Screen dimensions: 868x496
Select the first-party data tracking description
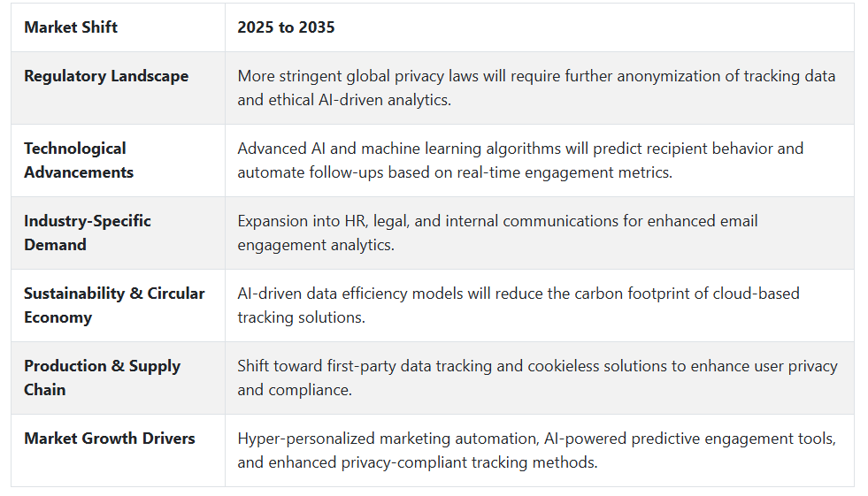click(537, 378)
